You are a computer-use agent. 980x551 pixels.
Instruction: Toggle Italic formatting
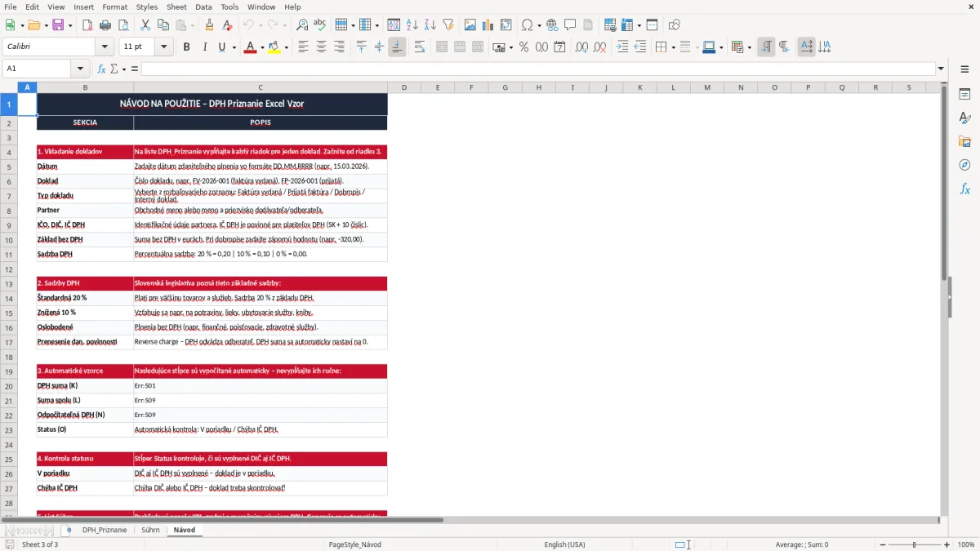pos(205,47)
